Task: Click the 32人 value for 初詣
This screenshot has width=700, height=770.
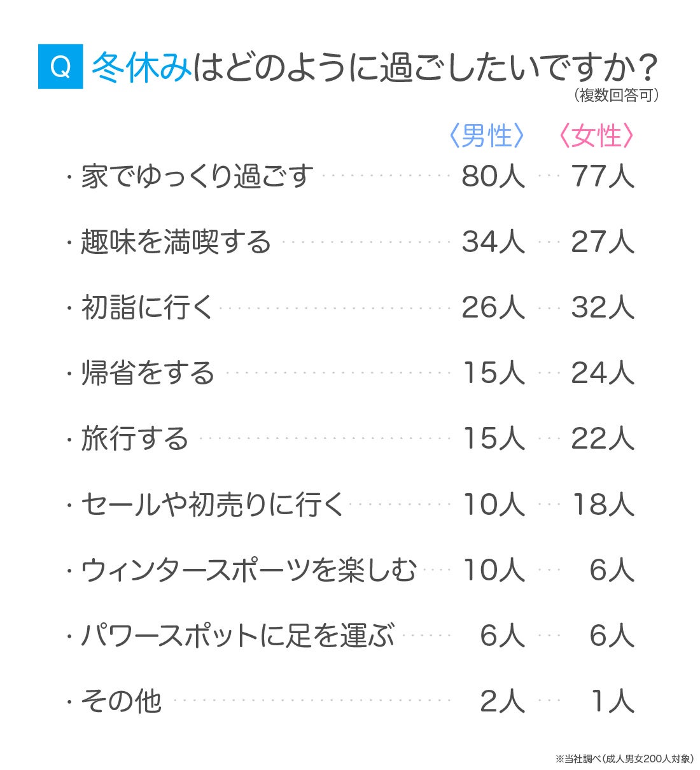Action: point(603,308)
